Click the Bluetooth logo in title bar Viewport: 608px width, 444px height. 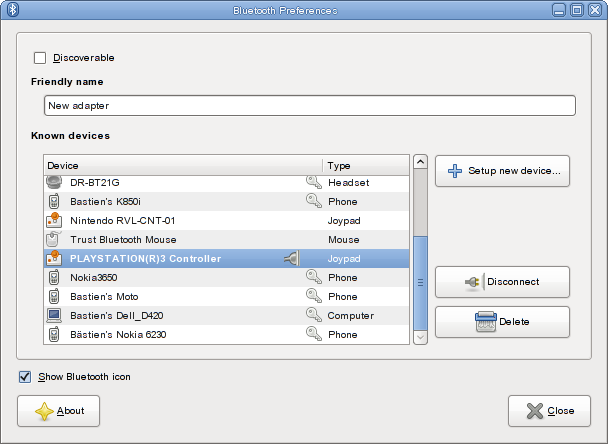[x=12, y=9]
